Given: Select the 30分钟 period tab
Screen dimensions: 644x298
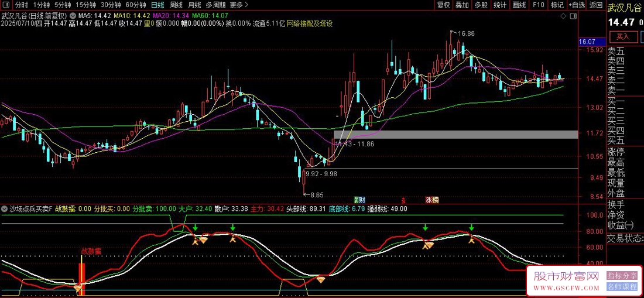Looking at the screenshot, I should (111, 5).
